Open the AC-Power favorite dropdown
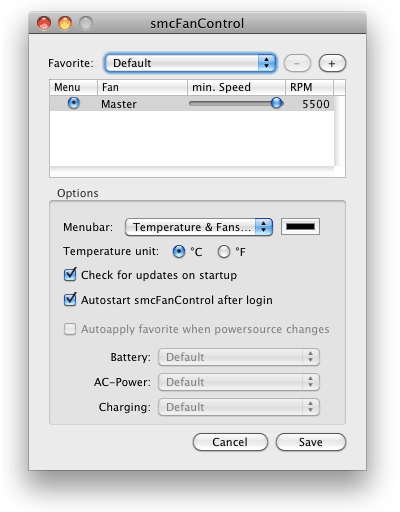400x512 pixels. point(239,382)
